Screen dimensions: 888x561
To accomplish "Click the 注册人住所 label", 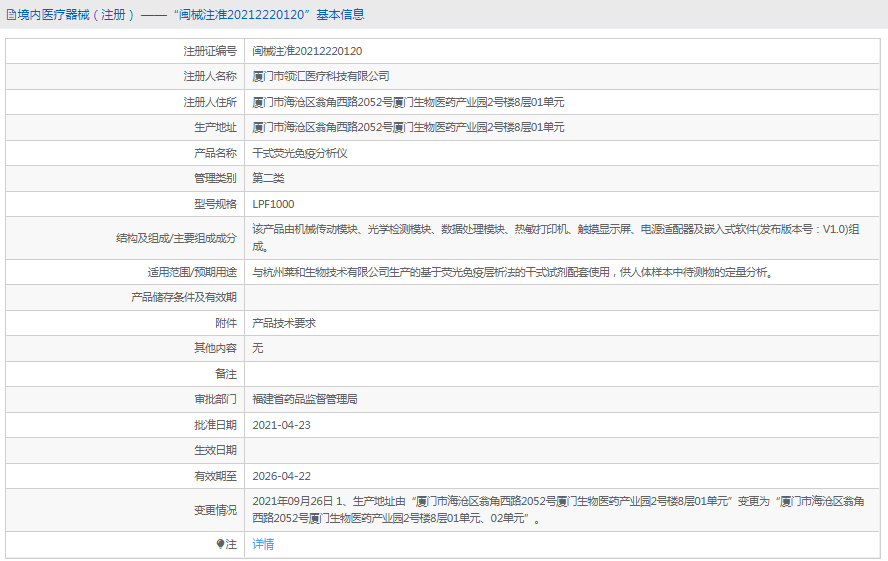I will tap(210, 102).
